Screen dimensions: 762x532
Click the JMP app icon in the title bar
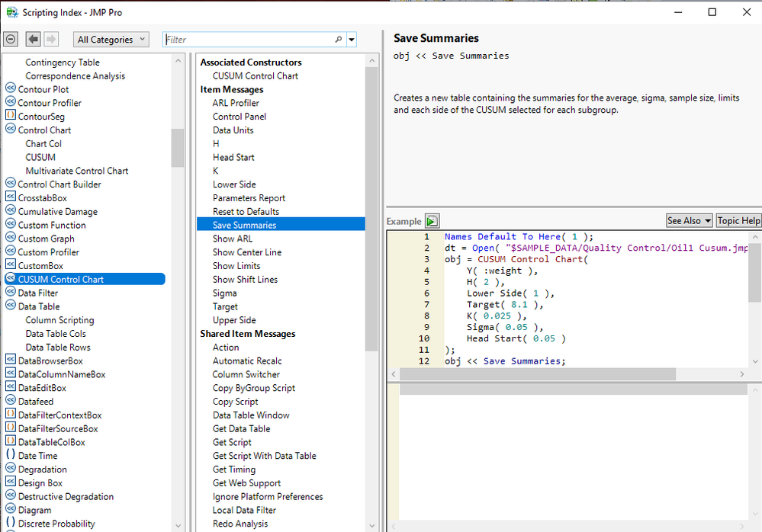pyautogui.click(x=12, y=13)
